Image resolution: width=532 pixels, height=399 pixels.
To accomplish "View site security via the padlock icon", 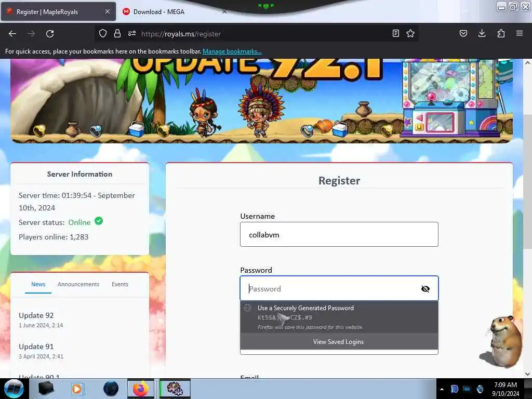I will point(117,33).
